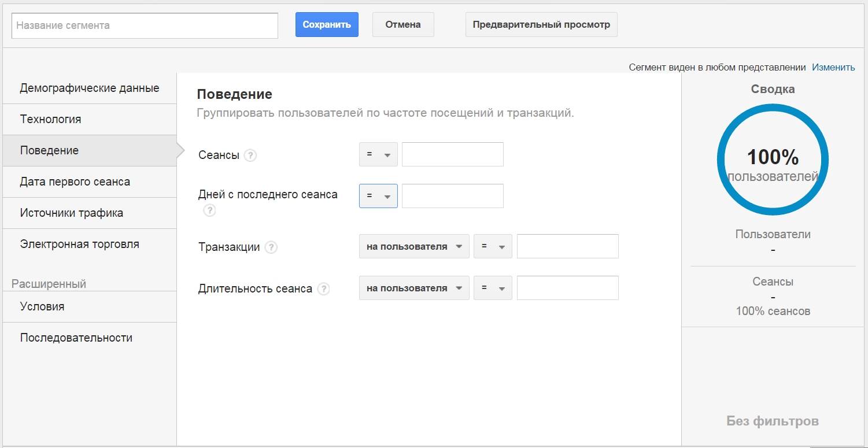Select the Демографические данные tab
868x448 pixels.
point(90,88)
